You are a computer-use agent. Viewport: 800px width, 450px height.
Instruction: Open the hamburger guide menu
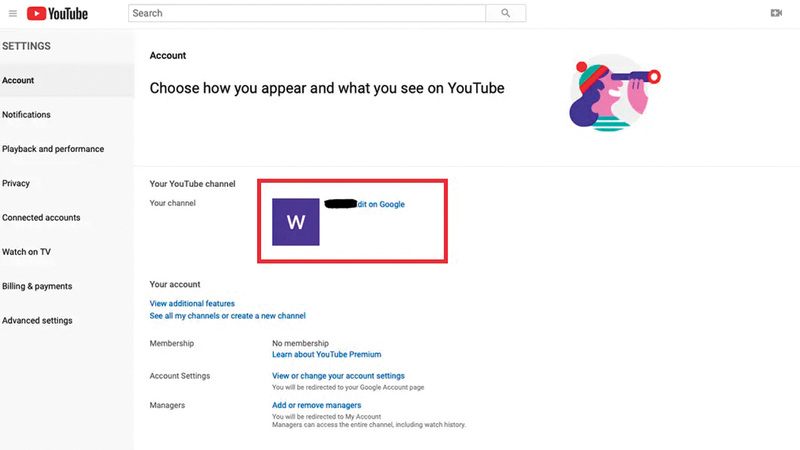tap(13, 13)
